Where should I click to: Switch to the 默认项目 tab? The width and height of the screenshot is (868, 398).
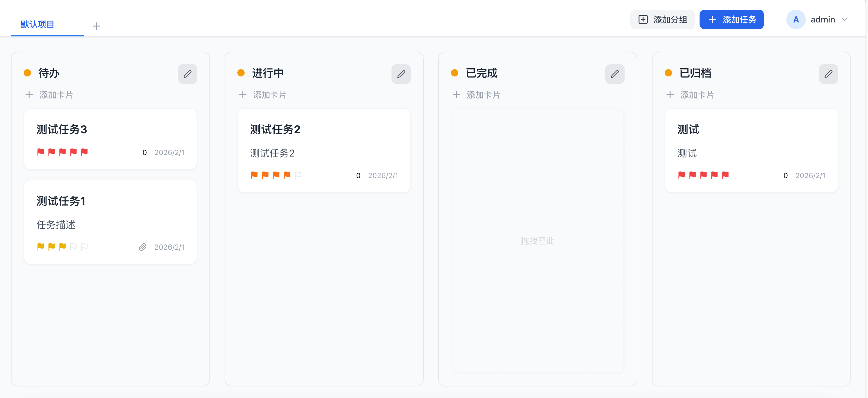(x=37, y=24)
